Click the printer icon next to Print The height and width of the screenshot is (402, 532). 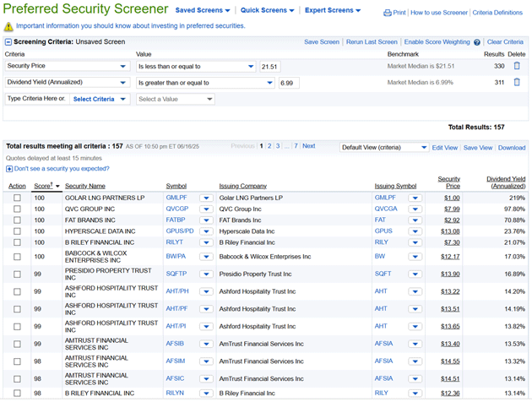click(387, 13)
